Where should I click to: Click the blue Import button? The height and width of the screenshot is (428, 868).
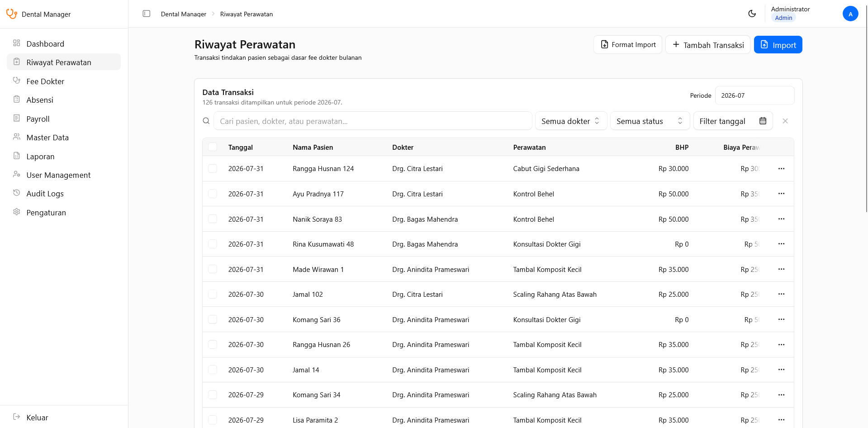click(778, 44)
